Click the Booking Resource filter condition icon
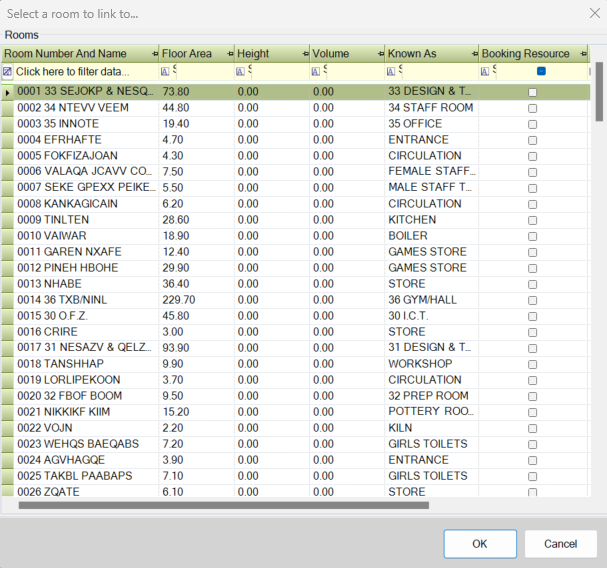Image resolution: width=607 pixels, height=568 pixels. point(485,72)
